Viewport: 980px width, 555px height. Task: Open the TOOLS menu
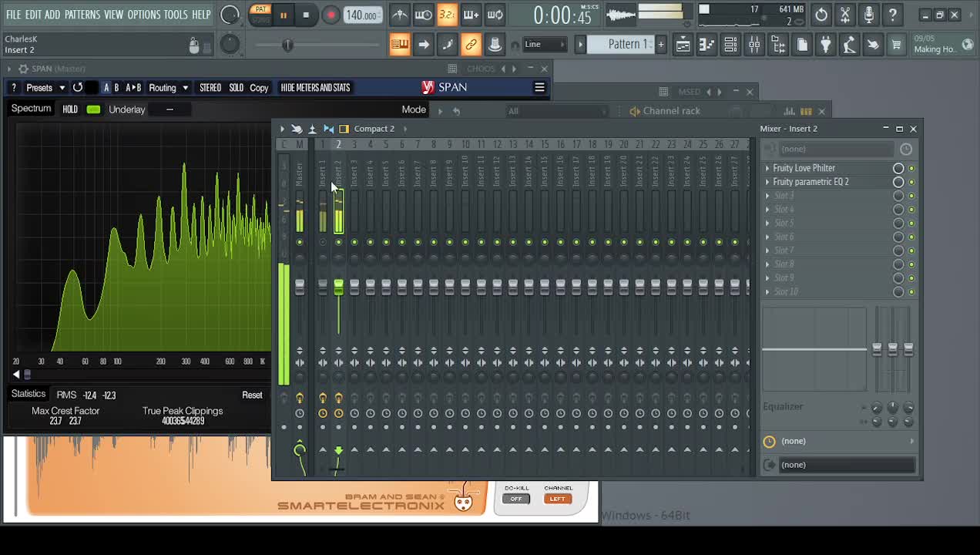tap(176, 15)
